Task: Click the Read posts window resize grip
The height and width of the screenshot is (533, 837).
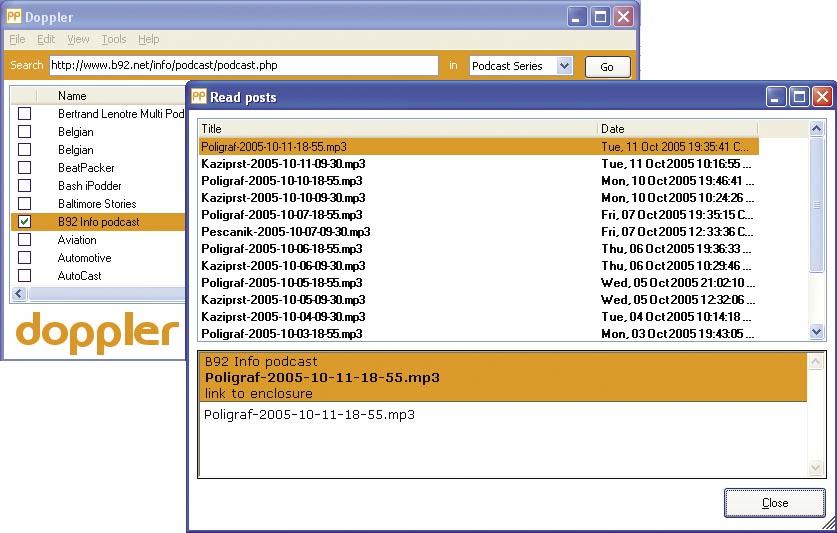Action: click(829, 524)
